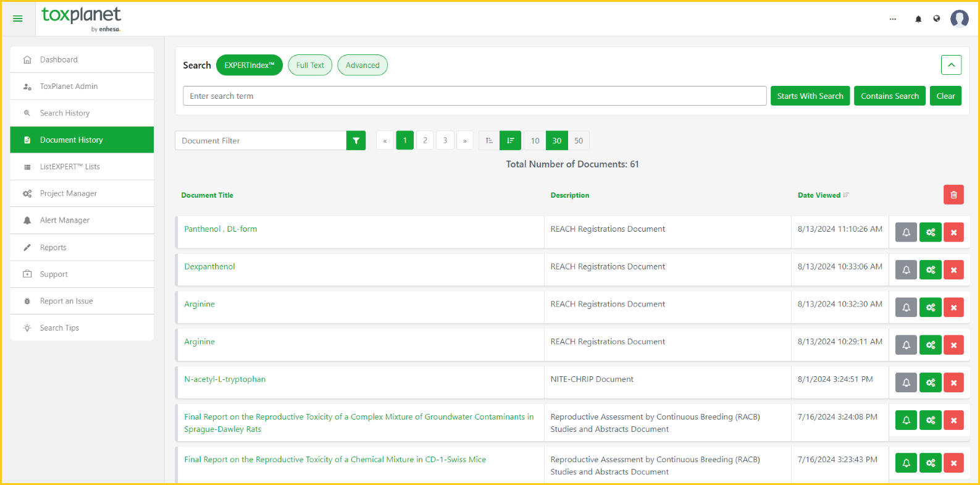This screenshot has width=980, height=485.
Task: Remove Arginine 10:32:30 AM row with red X
Action: click(953, 308)
